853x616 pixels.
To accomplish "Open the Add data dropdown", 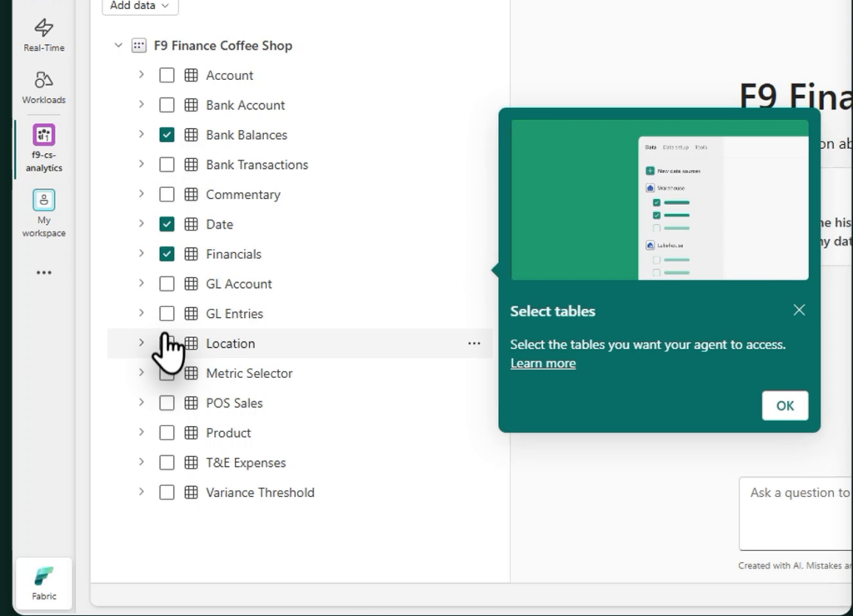I will coord(140,6).
